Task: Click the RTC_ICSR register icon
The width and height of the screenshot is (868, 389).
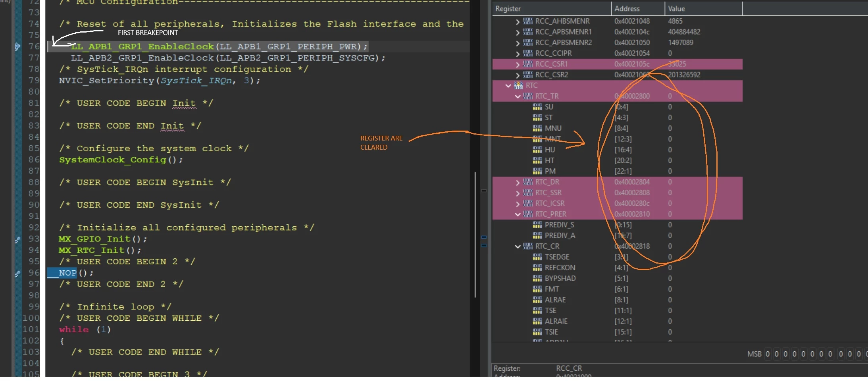Action: 528,203
